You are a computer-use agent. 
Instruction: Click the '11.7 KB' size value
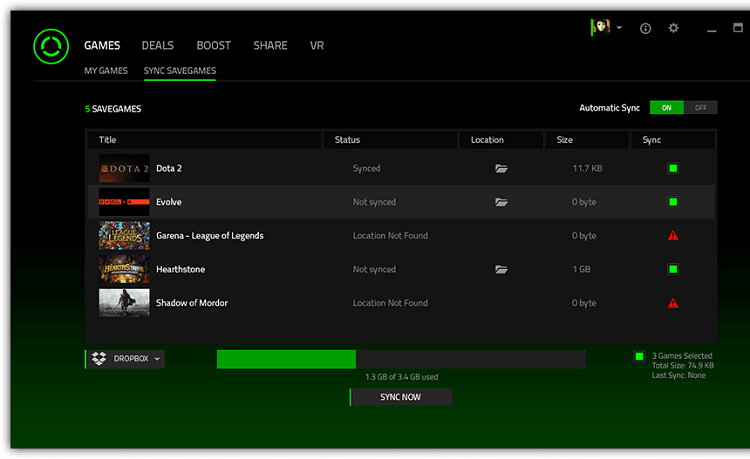click(587, 168)
